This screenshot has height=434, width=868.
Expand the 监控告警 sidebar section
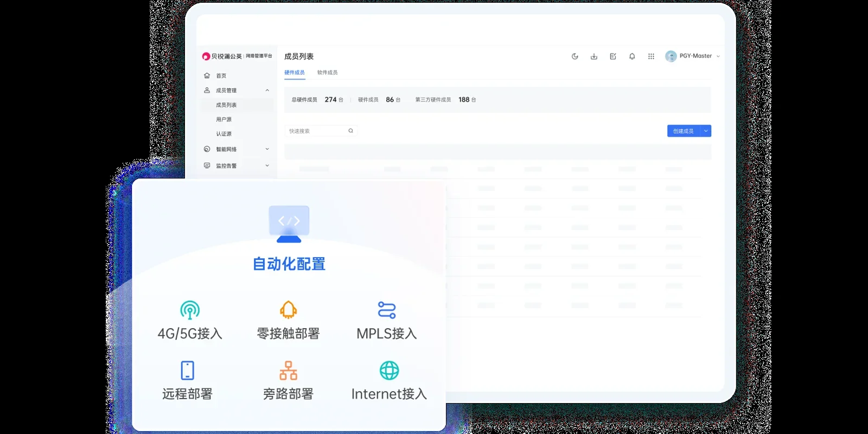pyautogui.click(x=267, y=165)
